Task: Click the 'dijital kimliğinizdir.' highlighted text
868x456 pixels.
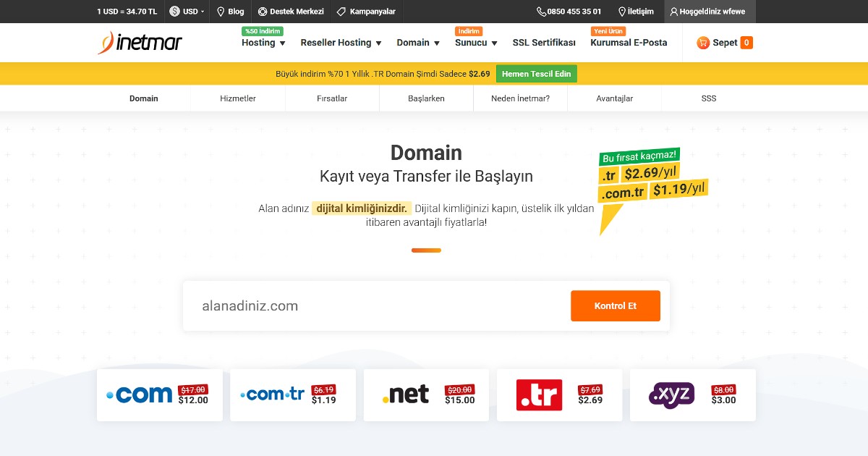Action: (362, 208)
